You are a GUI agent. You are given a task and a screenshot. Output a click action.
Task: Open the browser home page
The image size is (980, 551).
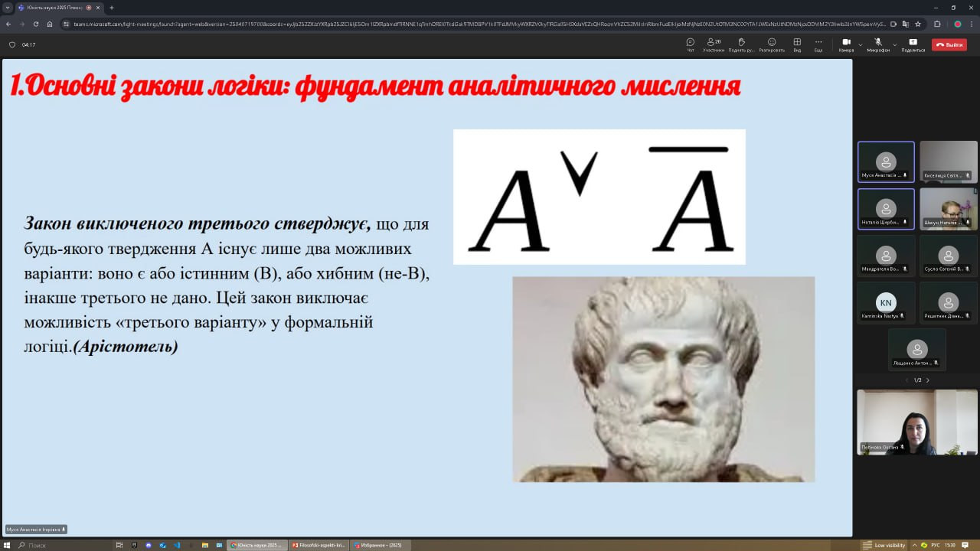[50, 24]
